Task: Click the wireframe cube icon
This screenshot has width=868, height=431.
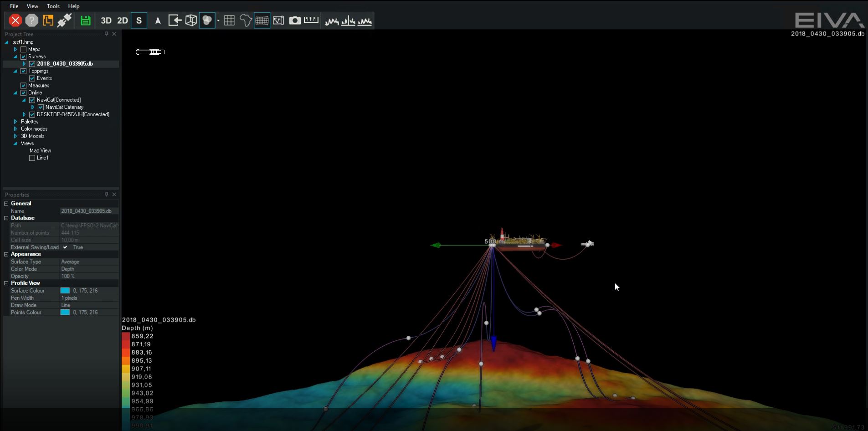Action: pyautogui.click(x=191, y=21)
